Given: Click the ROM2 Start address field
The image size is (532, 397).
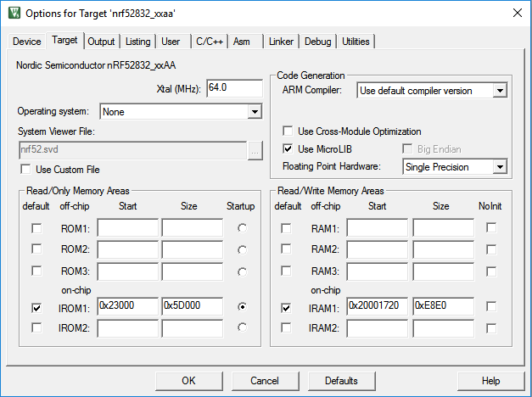Looking at the screenshot, I should pos(127,249).
